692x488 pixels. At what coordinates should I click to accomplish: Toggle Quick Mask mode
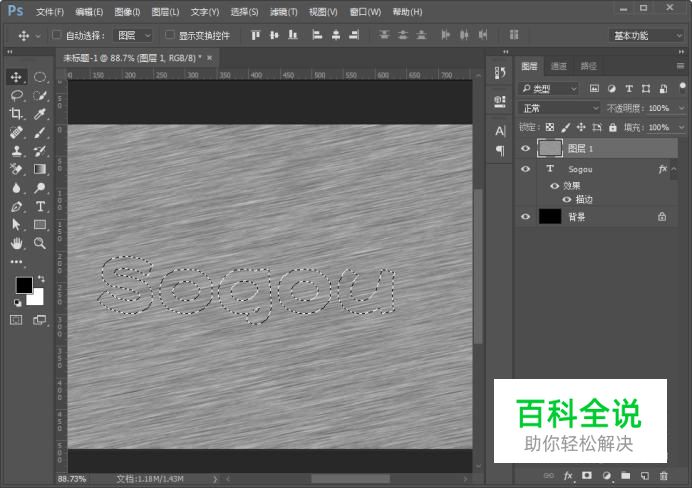(16, 320)
